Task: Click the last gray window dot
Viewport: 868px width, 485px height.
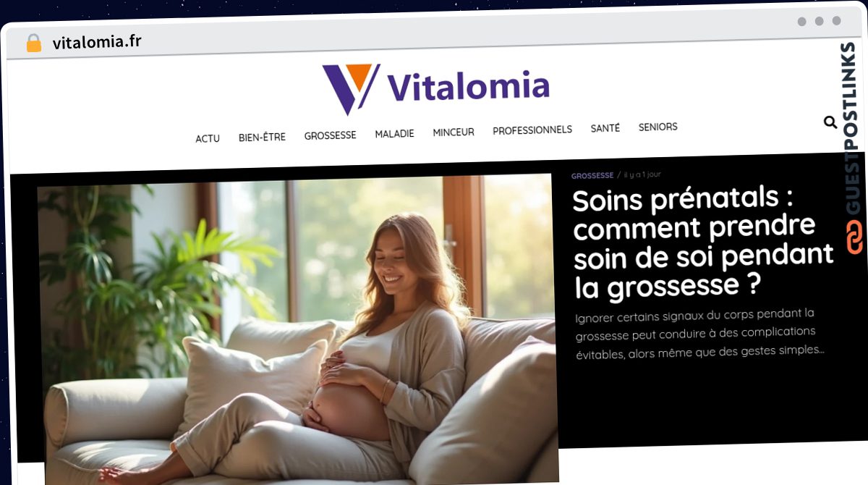Action: (836, 21)
